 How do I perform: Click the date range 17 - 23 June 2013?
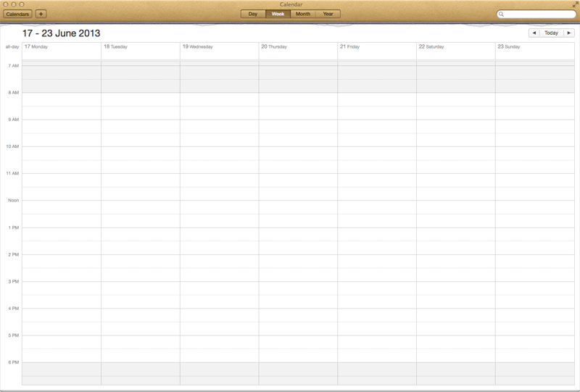click(x=61, y=33)
